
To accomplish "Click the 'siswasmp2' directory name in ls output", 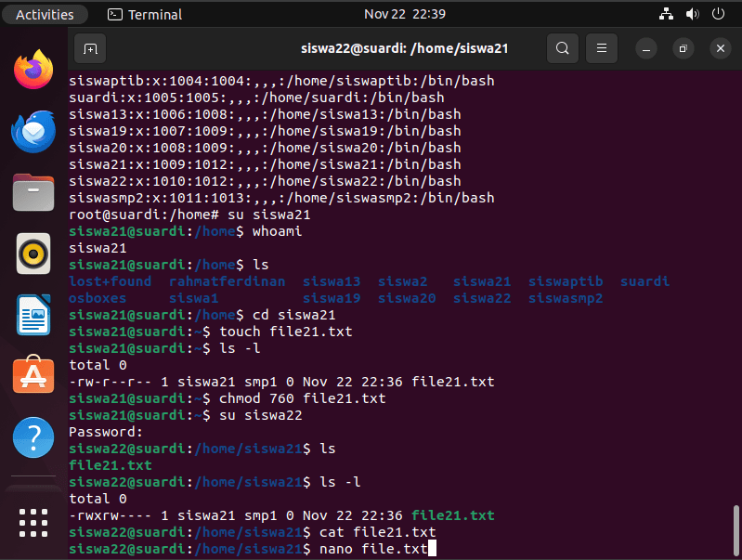I will point(566,298).
